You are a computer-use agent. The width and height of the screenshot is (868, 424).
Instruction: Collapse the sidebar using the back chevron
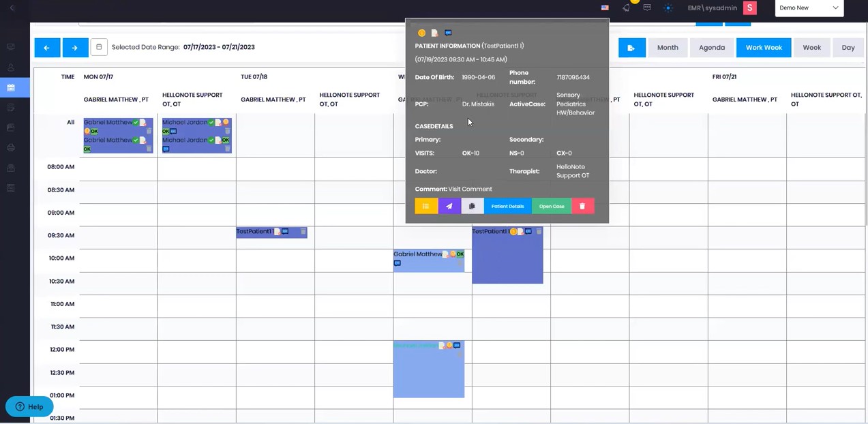coord(11,7)
